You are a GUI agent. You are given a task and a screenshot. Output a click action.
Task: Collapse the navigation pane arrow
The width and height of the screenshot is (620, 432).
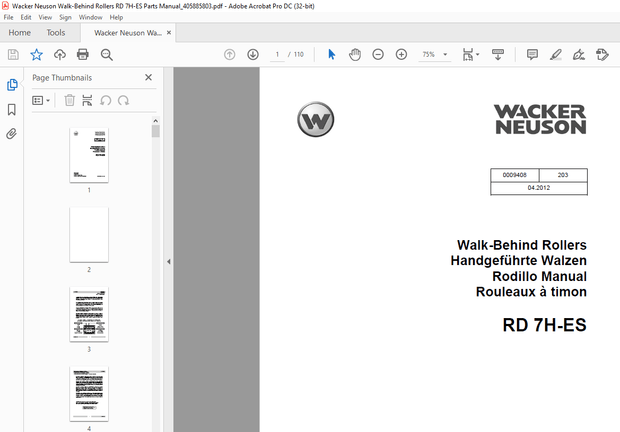[x=169, y=261]
